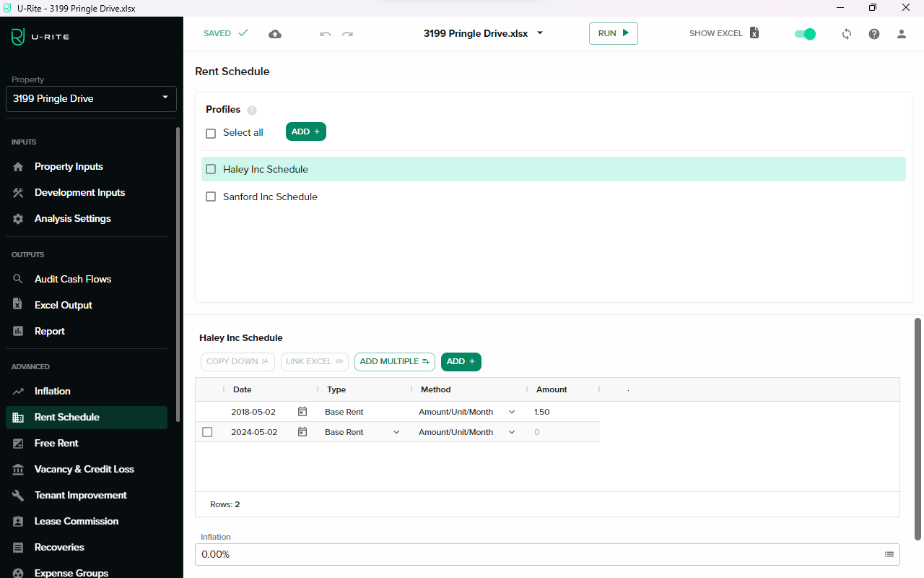Open the Audit Cash Flows output
924x578 pixels.
point(72,279)
